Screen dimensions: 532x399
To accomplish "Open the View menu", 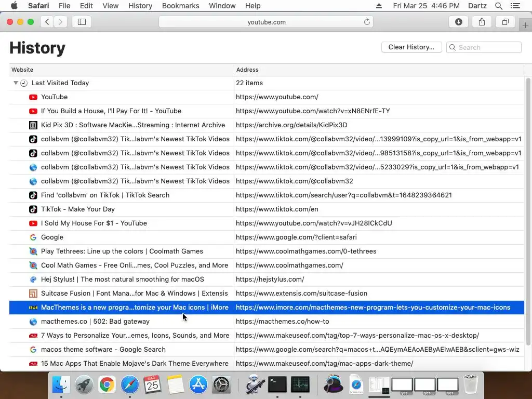I will click(x=110, y=6).
